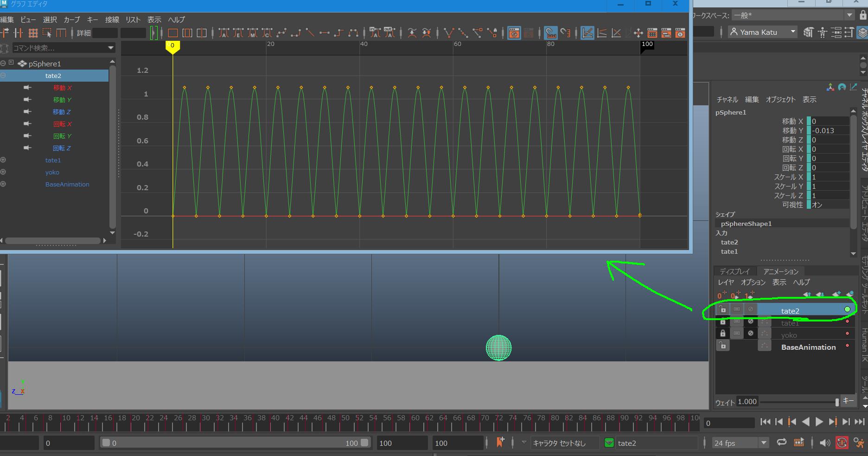Switch to the アニメーション layer tab
868x456 pixels.
point(781,271)
